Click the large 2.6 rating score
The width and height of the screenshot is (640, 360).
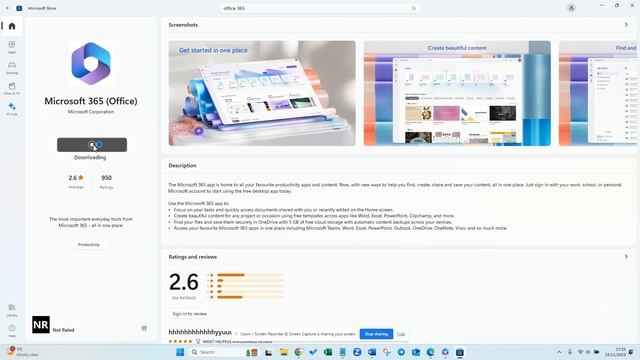184,282
